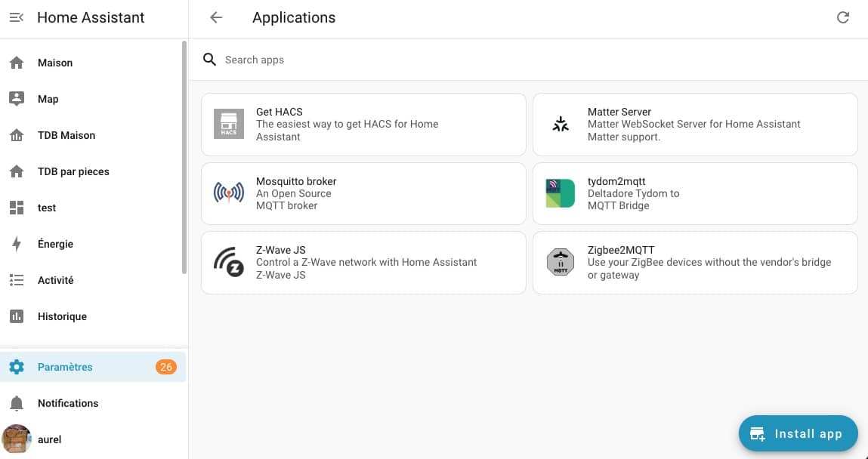Screen dimensions: 868x459
Task: Select Historique in the sidebar
Action: pos(62,316)
